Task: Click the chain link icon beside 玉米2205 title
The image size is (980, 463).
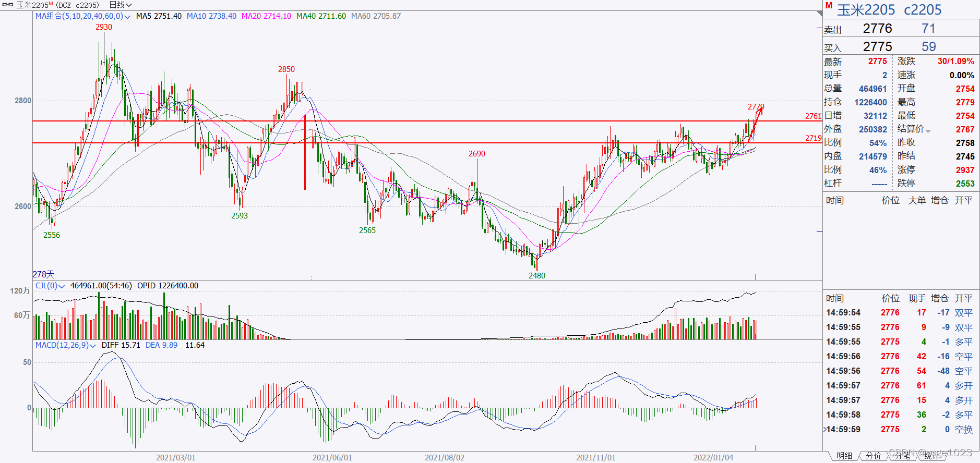Action: [x=8, y=5]
